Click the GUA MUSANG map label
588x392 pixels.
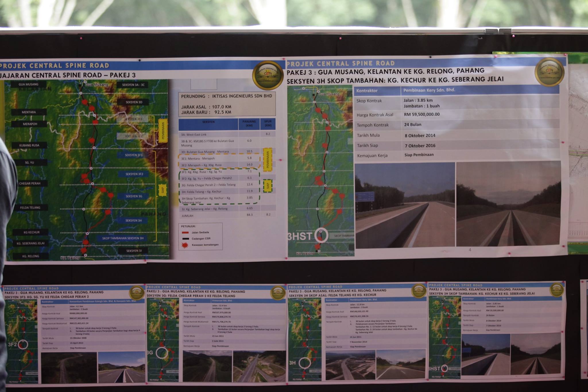click(x=28, y=84)
